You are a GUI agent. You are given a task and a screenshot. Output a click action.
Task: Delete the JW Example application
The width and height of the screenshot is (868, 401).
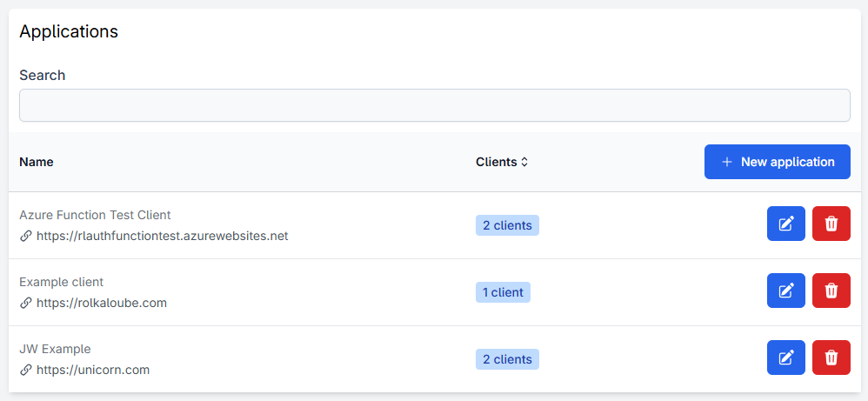click(831, 358)
